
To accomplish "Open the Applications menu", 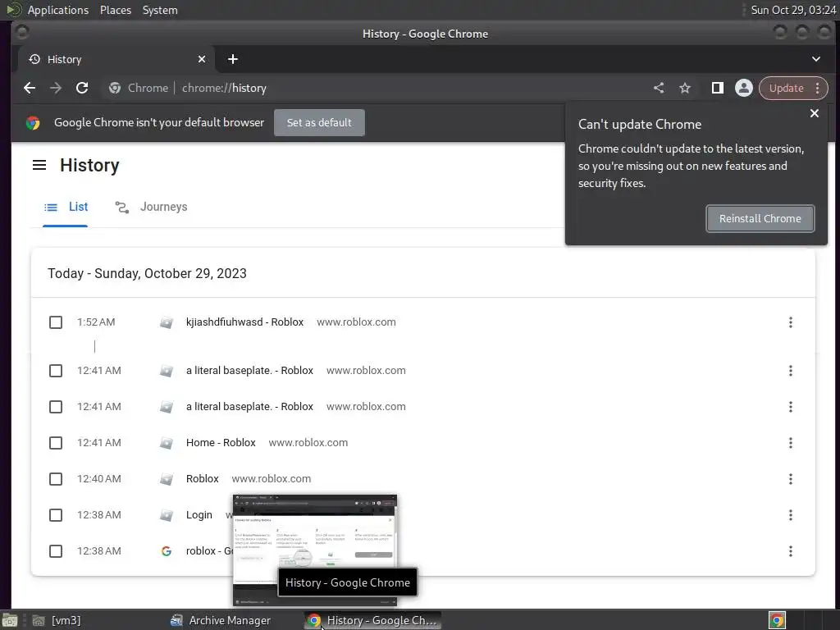I will click(58, 10).
